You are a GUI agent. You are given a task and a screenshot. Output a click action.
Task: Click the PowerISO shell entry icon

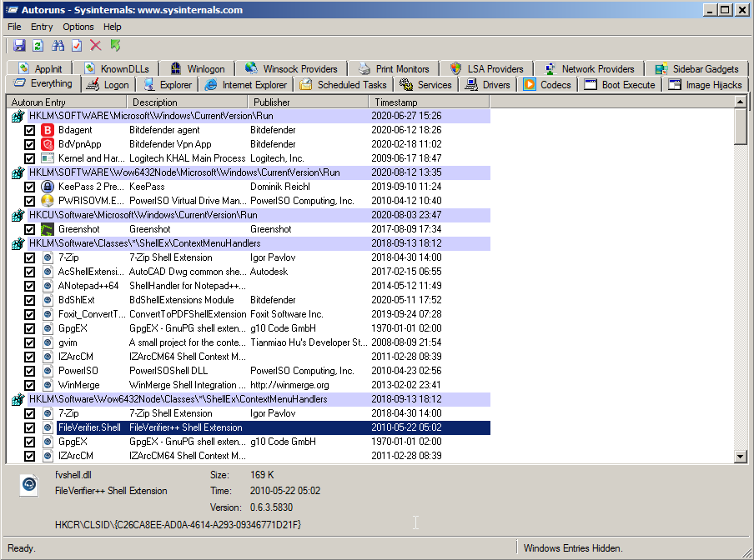coord(47,372)
